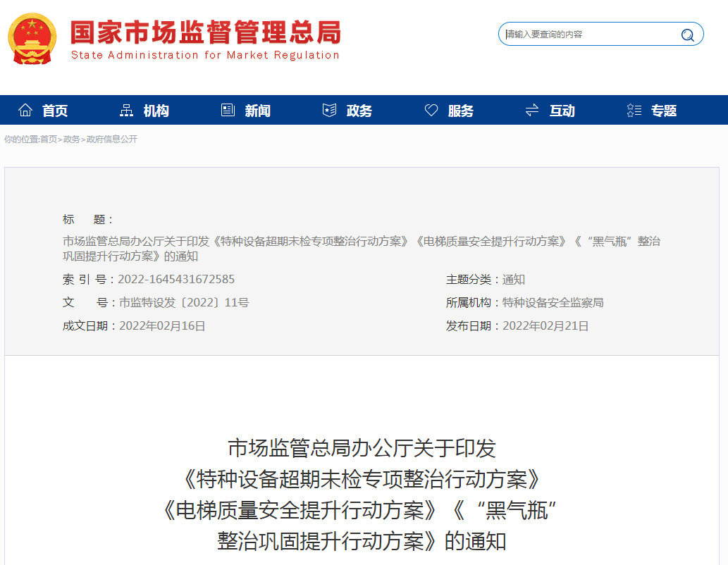
Task: Click the heart icon beside 服务
Action: click(x=431, y=111)
